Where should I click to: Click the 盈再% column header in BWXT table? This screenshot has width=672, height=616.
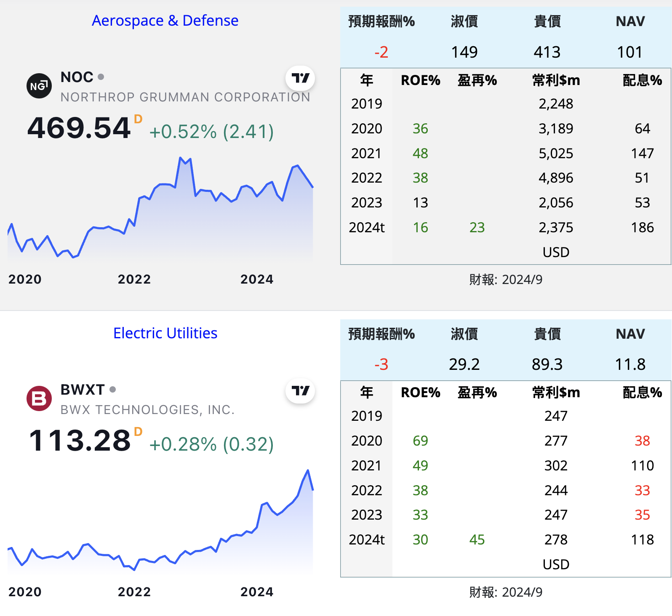[x=477, y=392]
